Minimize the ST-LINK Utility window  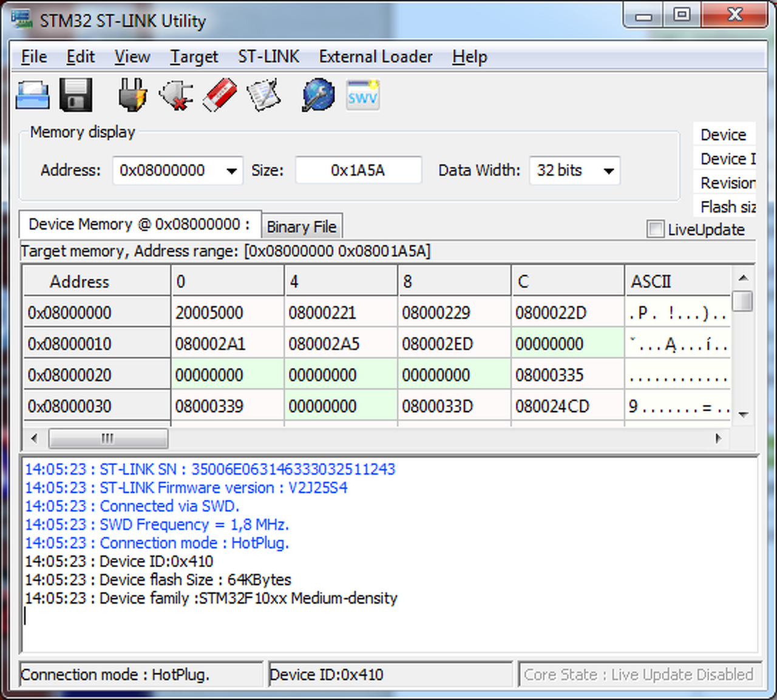(x=644, y=16)
